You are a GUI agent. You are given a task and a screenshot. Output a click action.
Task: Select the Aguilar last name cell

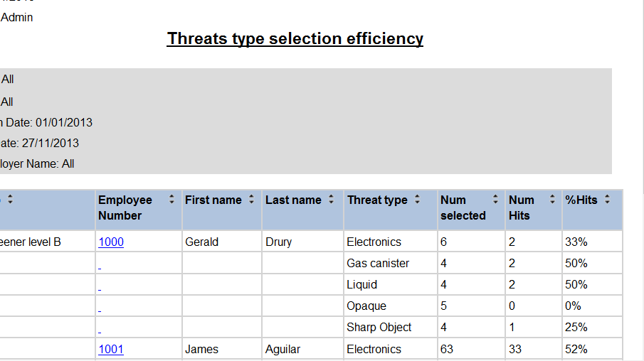[x=283, y=350]
